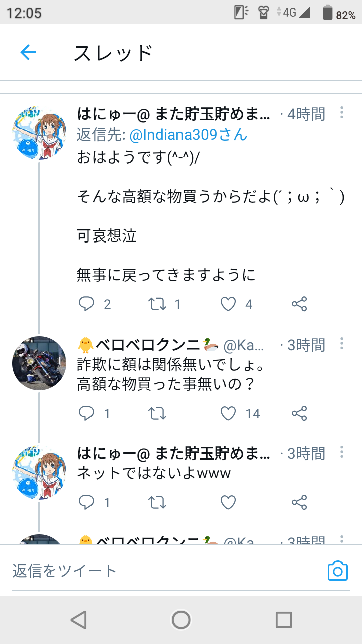The height and width of the screenshot is (644, 362).
Task: Tap the back arrow in the header
Action: coord(28,52)
